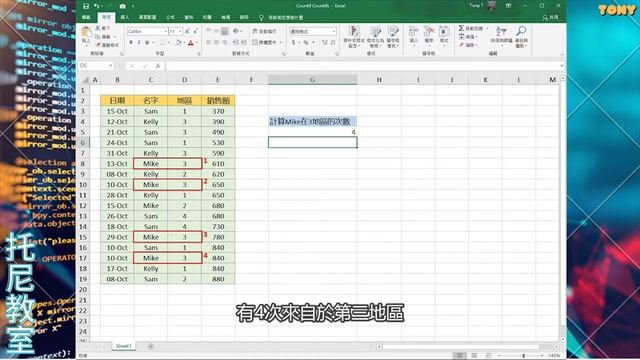Click the camera icon in the quick access toolbar

tap(122, 6)
